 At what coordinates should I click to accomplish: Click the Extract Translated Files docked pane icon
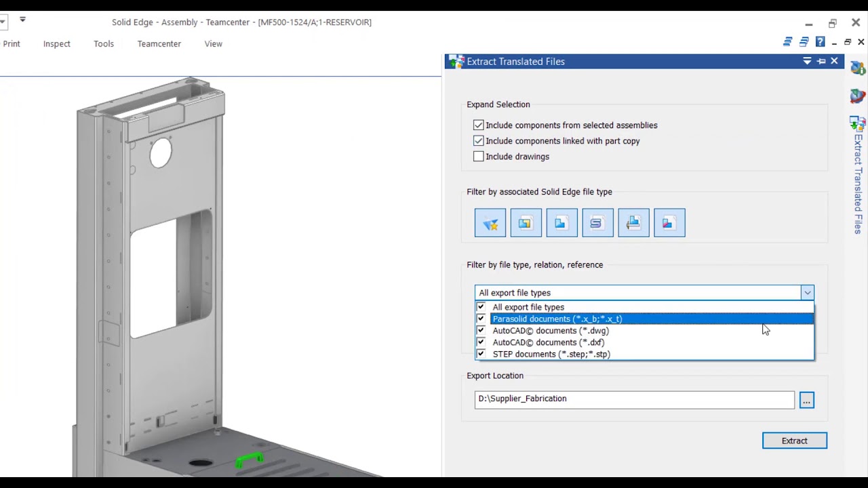click(858, 123)
